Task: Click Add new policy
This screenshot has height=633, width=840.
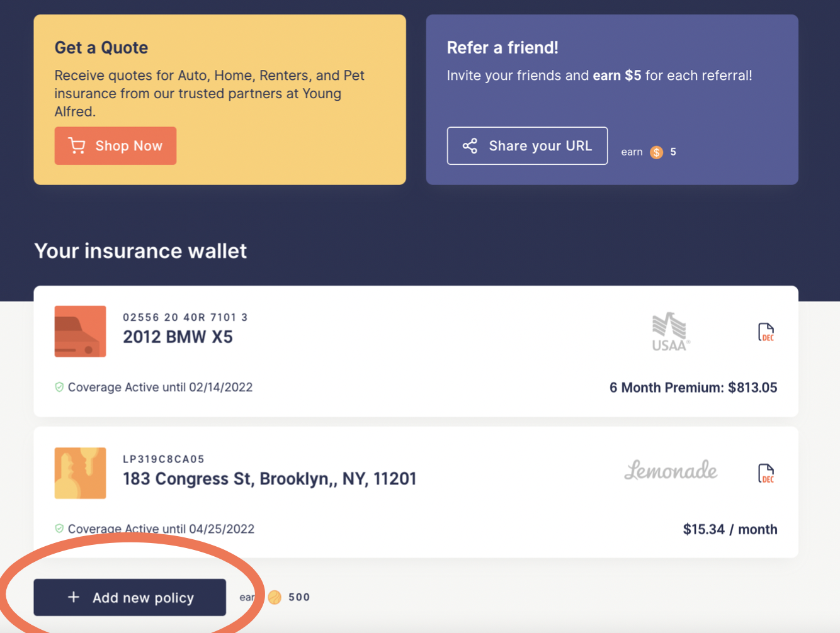Action: coord(130,597)
